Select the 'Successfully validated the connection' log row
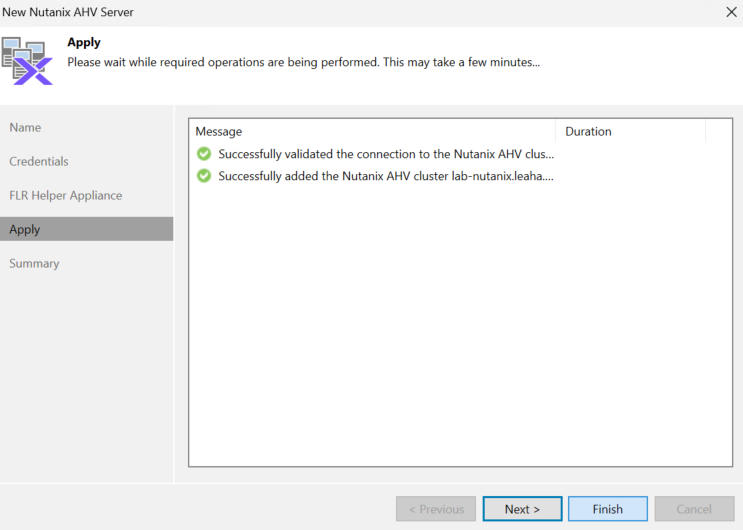 pyautogui.click(x=460, y=154)
